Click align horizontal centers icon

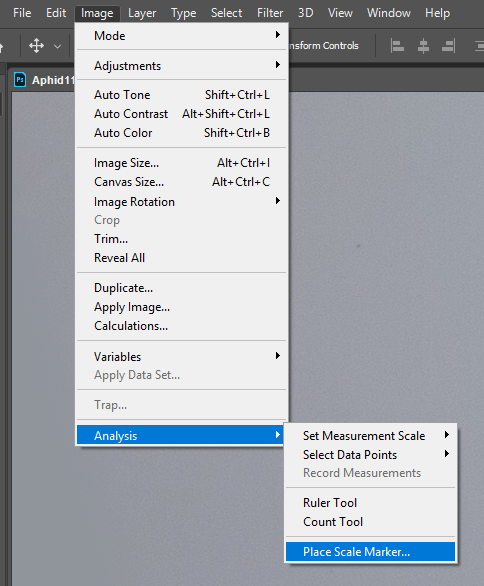point(423,46)
